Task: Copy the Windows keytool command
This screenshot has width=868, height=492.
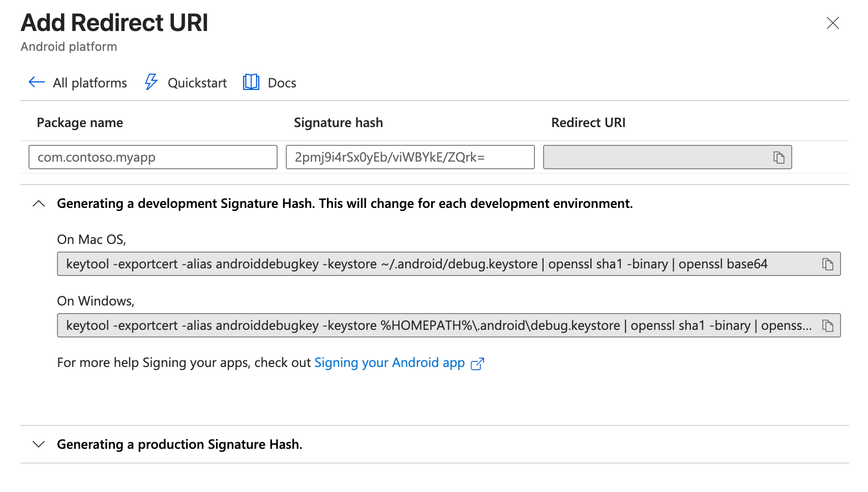Action: point(826,325)
